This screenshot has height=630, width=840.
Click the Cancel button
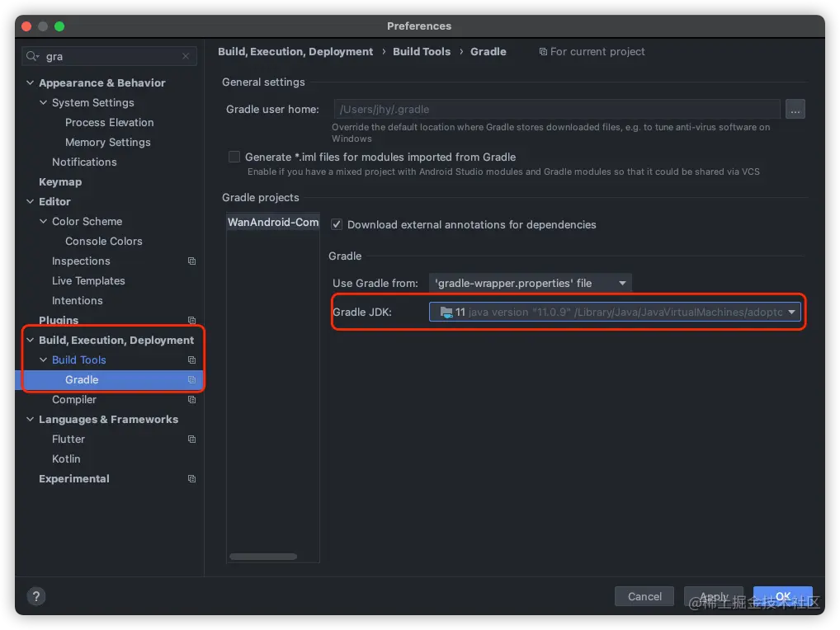(x=644, y=596)
